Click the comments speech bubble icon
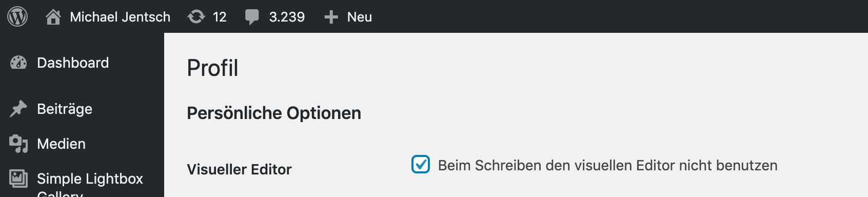This screenshot has width=868, height=197. (251, 17)
